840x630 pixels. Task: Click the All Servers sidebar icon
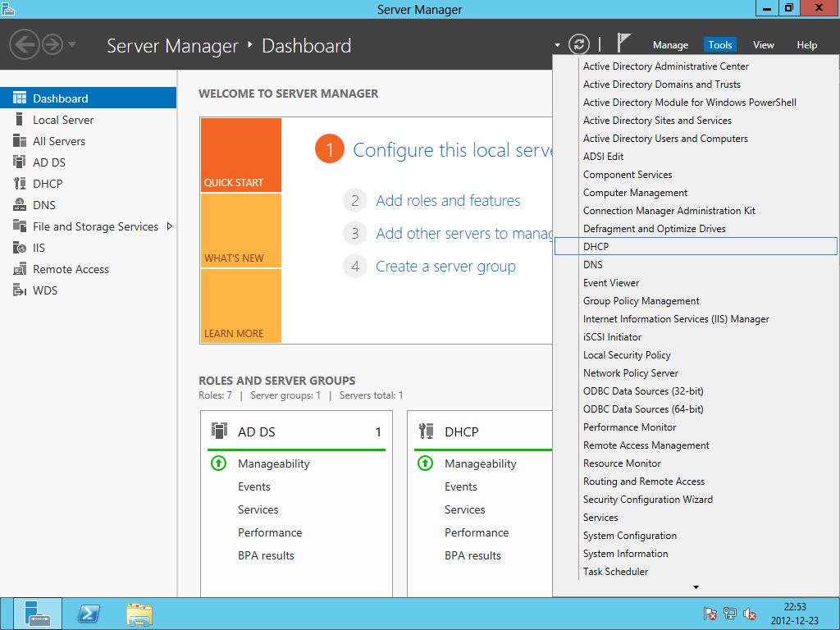click(x=20, y=141)
